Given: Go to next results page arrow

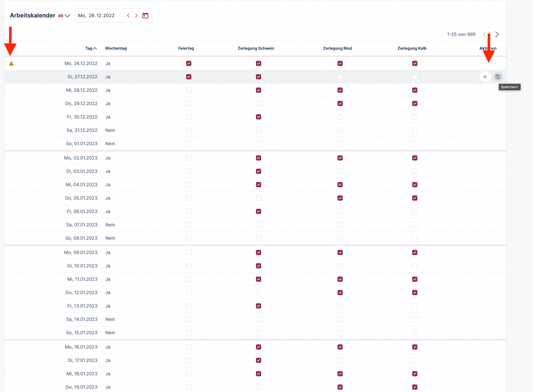Looking at the screenshot, I should 497,34.
